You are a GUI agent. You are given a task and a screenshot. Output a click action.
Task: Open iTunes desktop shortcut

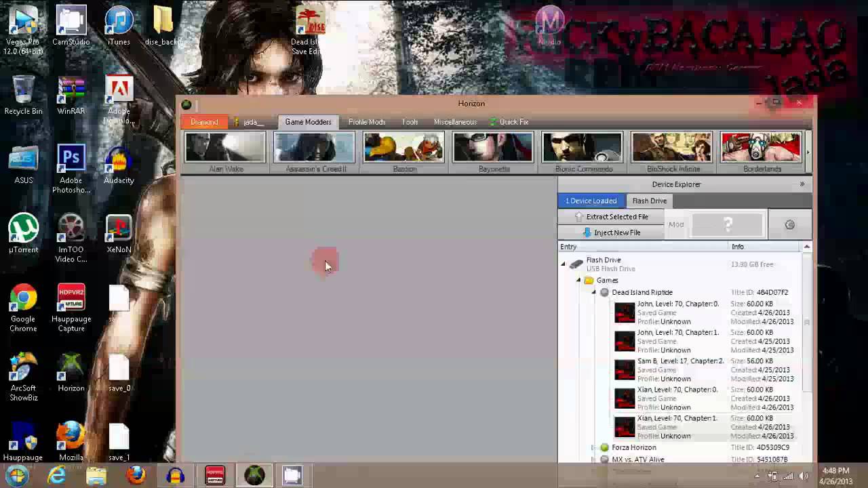click(x=119, y=26)
